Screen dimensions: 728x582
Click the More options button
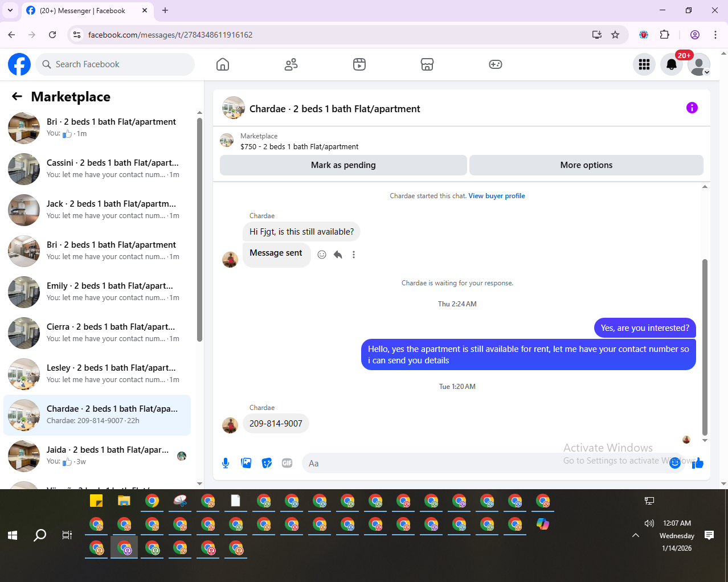tap(586, 165)
